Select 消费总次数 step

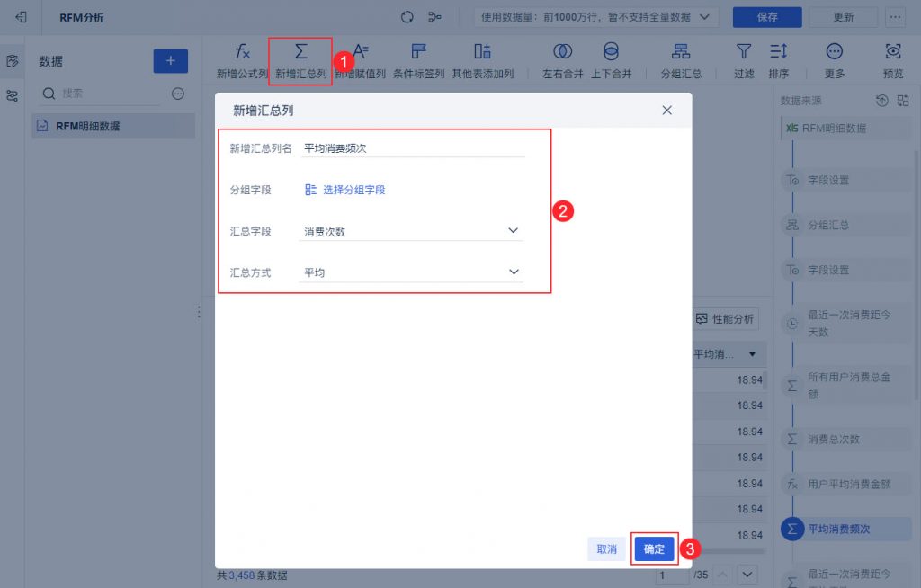(845, 440)
